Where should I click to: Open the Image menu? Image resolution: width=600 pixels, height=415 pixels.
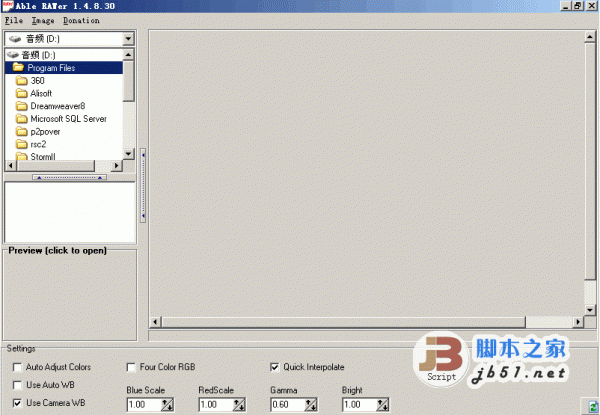[43, 21]
